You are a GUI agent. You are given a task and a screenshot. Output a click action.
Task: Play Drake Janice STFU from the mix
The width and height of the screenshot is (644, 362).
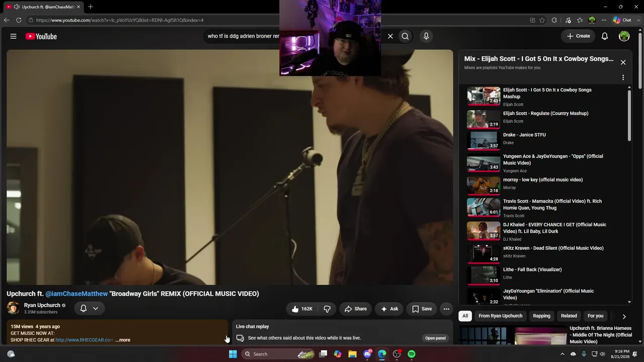click(546, 140)
